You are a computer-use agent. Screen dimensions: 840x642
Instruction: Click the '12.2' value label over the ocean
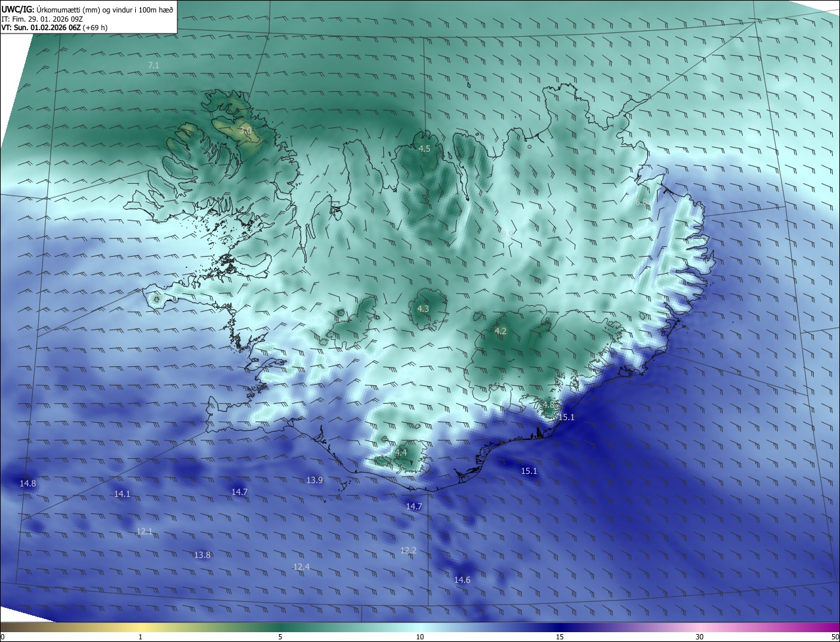pos(408,549)
